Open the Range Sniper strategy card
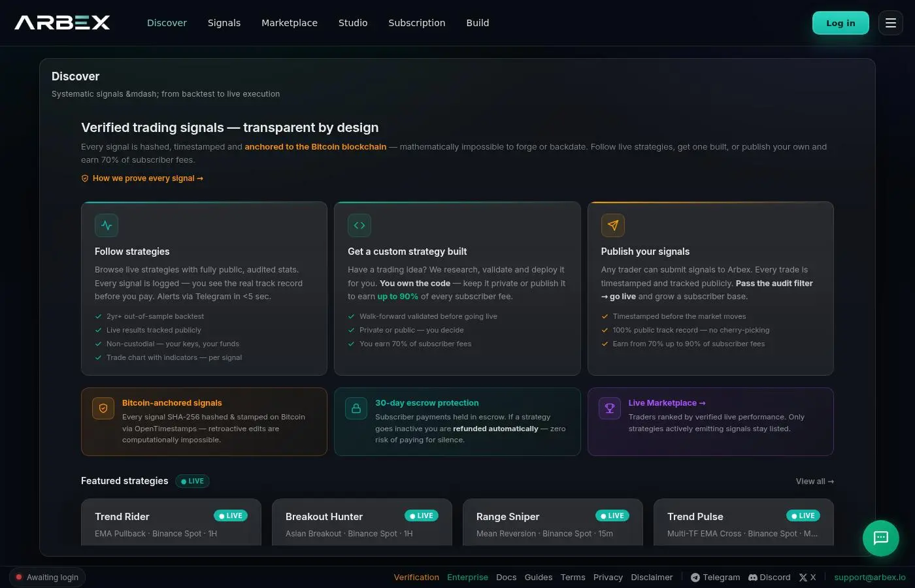915x588 pixels. 553,522
